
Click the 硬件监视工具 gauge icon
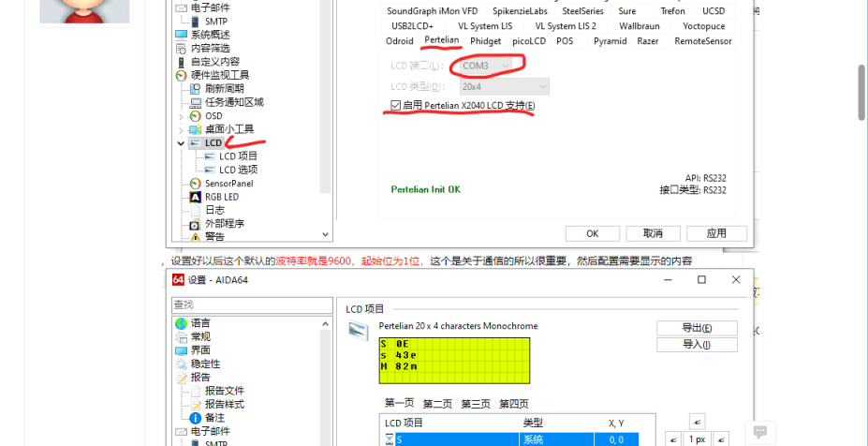click(x=182, y=75)
